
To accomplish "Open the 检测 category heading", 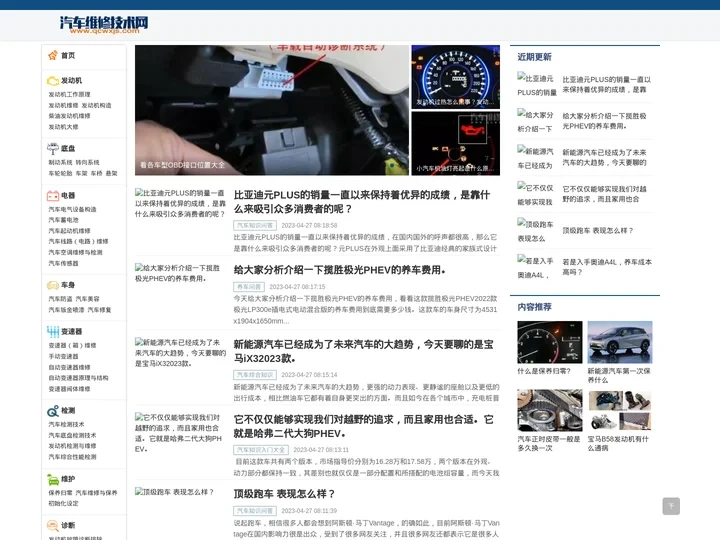I will coord(68,411).
